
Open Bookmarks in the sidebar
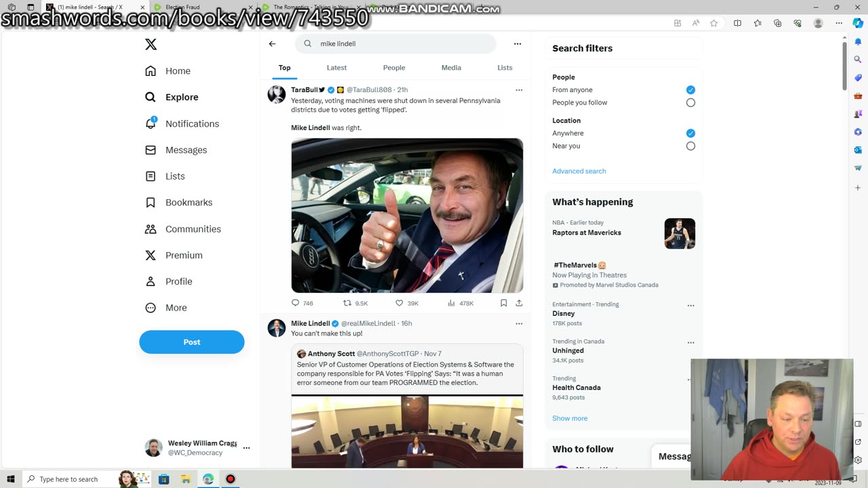click(x=179, y=203)
